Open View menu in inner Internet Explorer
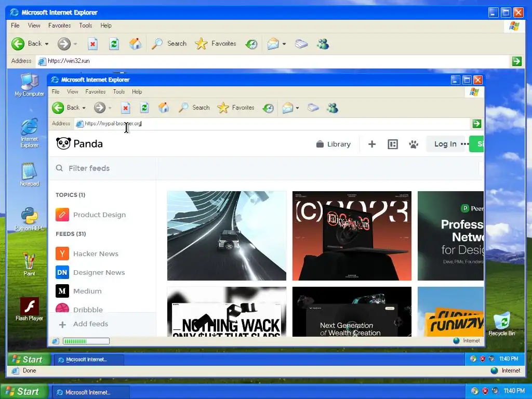The height and width of the screenshot is (399, 532). pos(73,91)
